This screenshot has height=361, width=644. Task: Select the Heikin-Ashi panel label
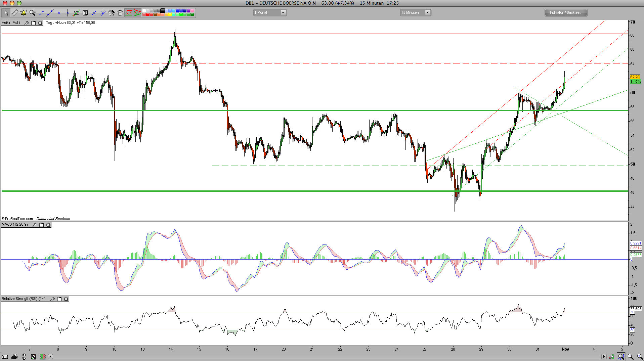coord(11,23)
